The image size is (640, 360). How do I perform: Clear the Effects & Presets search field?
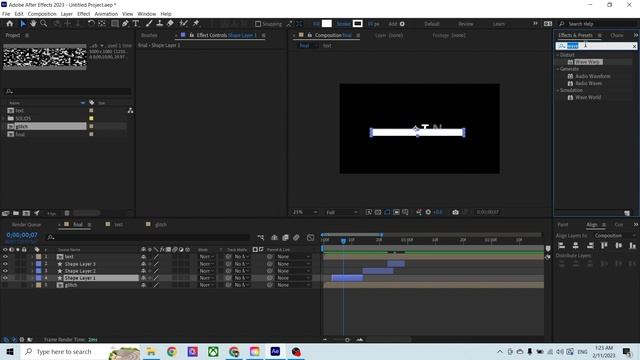click(x=634, y=46)
